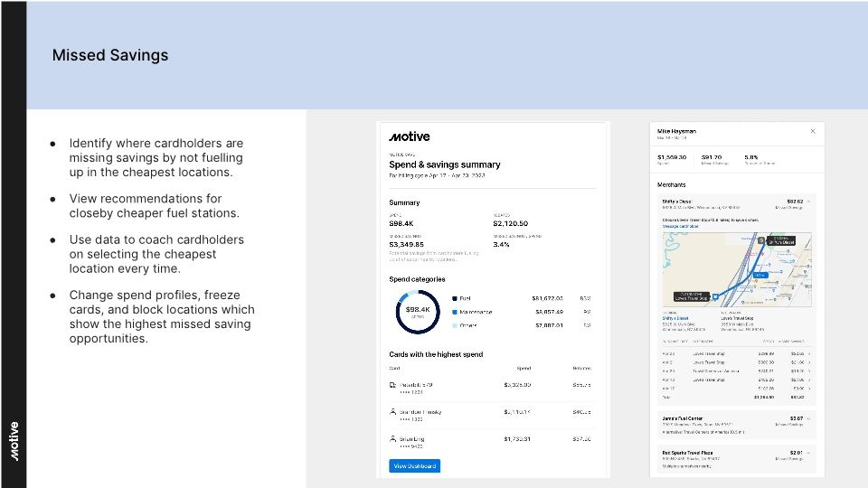The width and height of the screenshot is (868, 488).
Task: Select the Maintenance legend color swatch
Action: [455, 312]
